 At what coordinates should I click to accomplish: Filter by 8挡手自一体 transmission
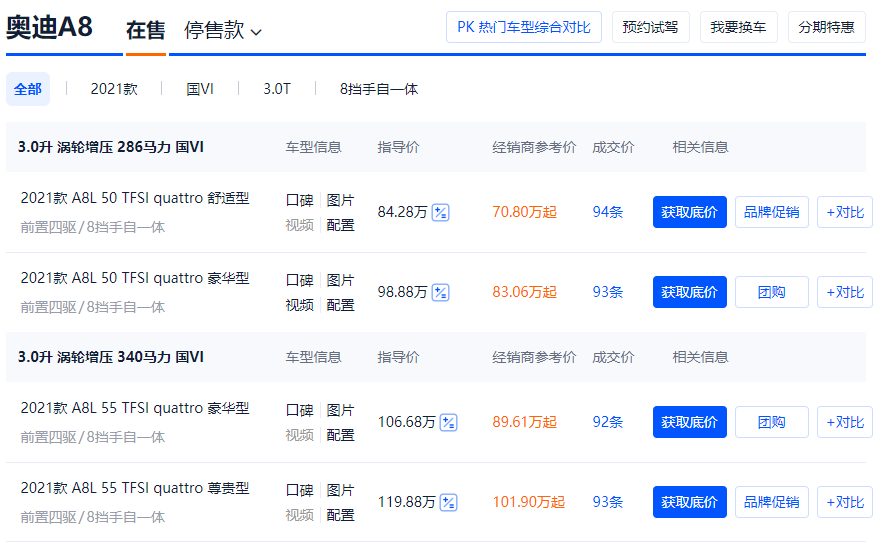[x=378, y=89]
